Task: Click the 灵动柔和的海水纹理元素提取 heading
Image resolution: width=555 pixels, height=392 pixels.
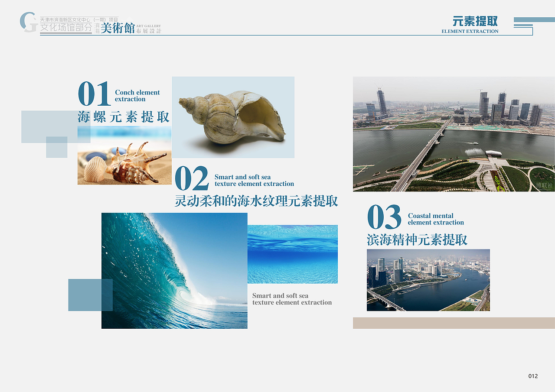Action: coord(256,201)
